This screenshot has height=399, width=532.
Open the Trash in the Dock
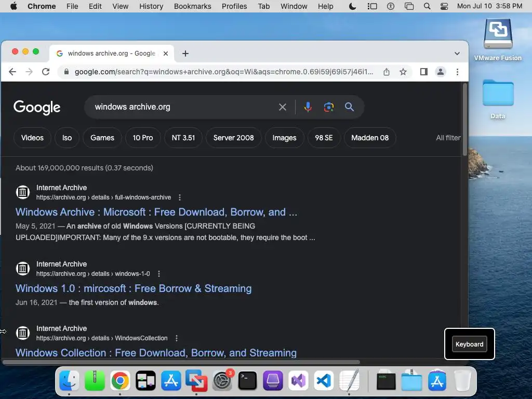tap(462, 380)
